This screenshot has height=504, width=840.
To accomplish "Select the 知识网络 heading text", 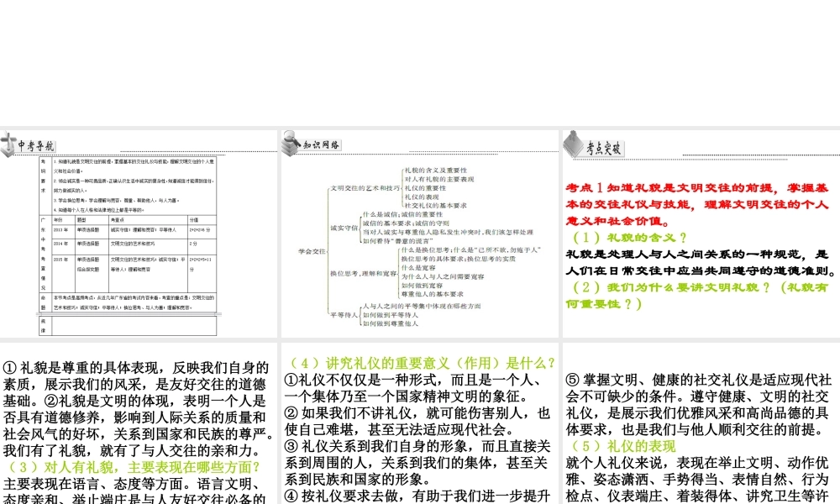I will 322,144.
